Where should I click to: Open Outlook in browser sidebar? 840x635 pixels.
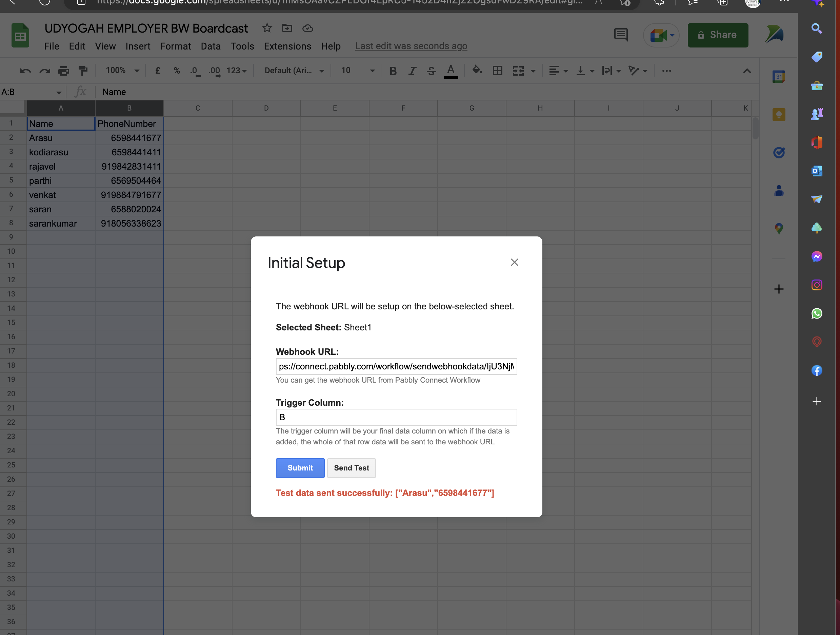point(817,171)
